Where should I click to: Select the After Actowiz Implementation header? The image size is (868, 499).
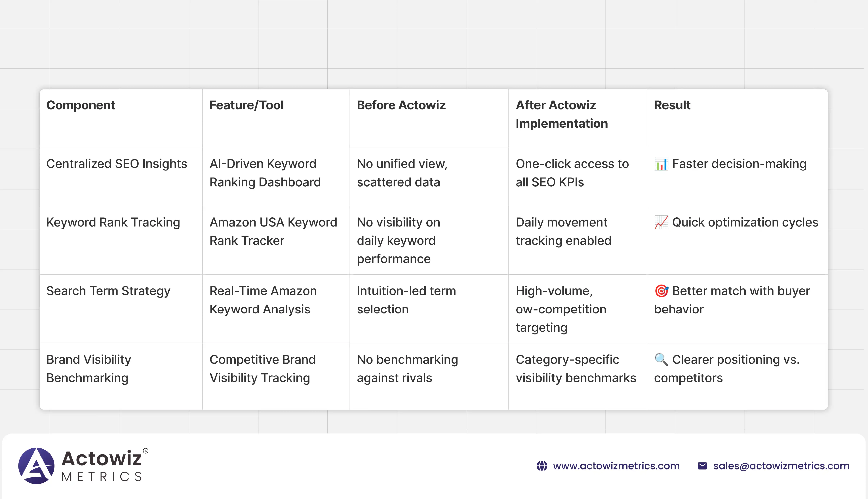(562, 114)
